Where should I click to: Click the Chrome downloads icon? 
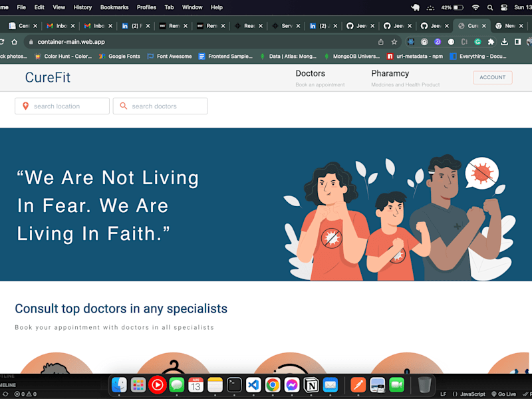point(504,42)
